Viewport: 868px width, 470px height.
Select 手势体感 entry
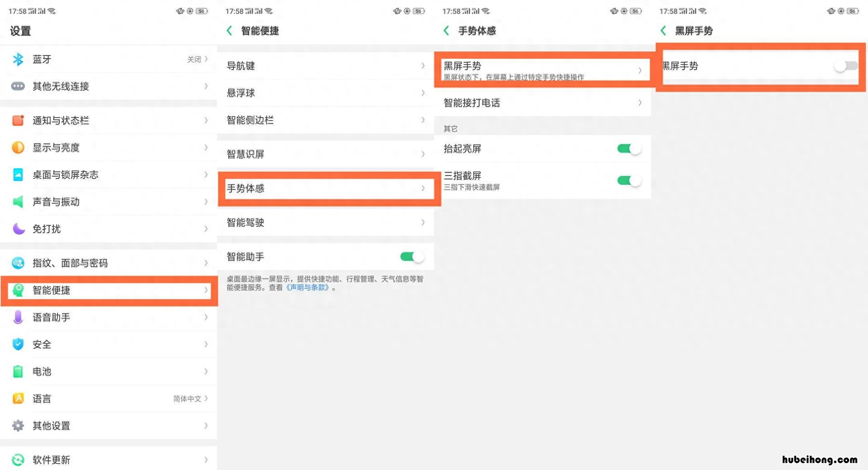[x=325, y=188]
